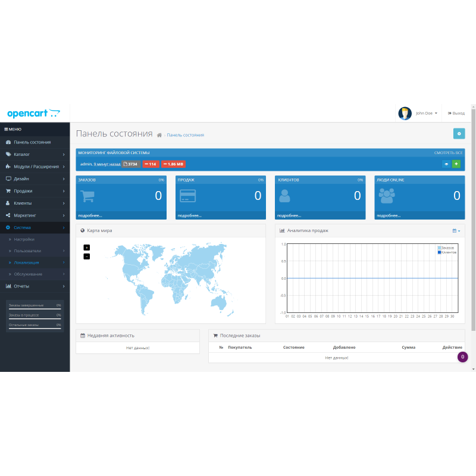Click the right page scrollbar
This screenshot has height=476, width=476.
(472, 238)
